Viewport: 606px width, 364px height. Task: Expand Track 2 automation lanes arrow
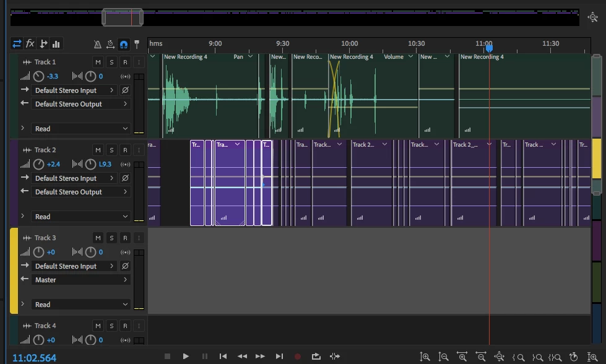coord(22,215)
